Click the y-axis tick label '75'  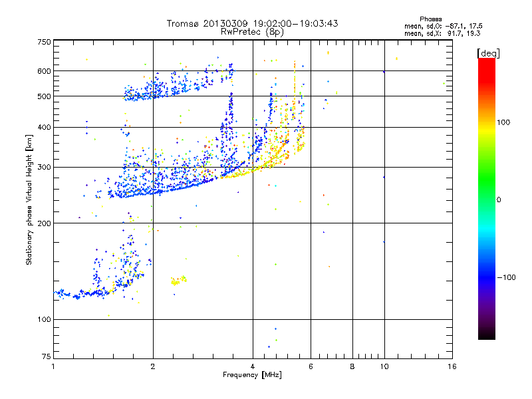pyautogui.click(x=47, y=356)
